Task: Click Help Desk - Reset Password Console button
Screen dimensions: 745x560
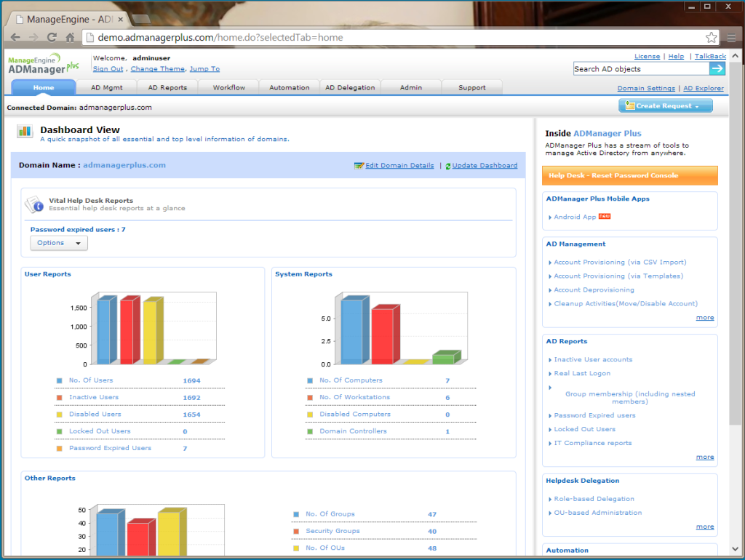Action: click(629, 176)
